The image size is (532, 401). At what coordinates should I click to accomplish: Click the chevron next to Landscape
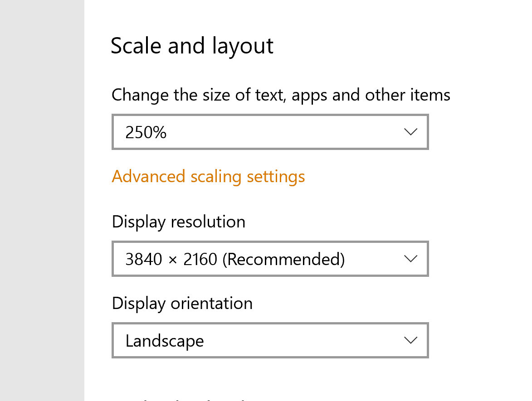[410, 340]
